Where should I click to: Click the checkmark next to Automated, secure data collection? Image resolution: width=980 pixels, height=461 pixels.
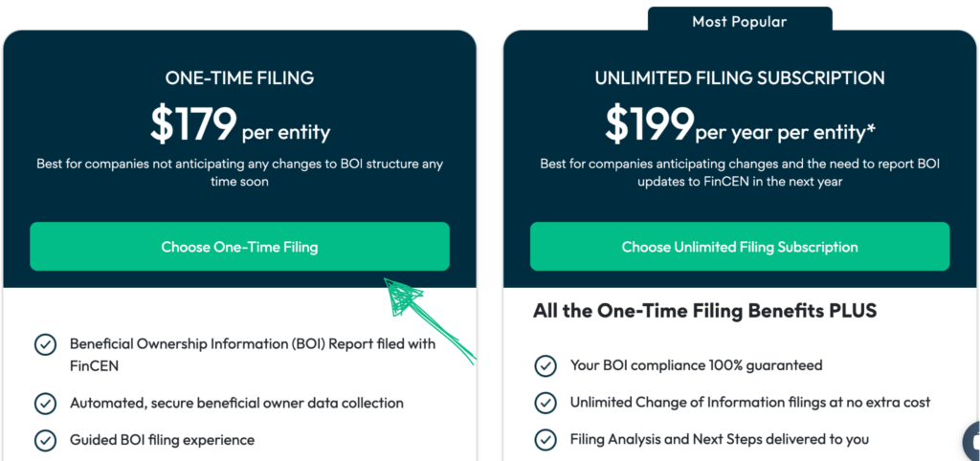45,404
